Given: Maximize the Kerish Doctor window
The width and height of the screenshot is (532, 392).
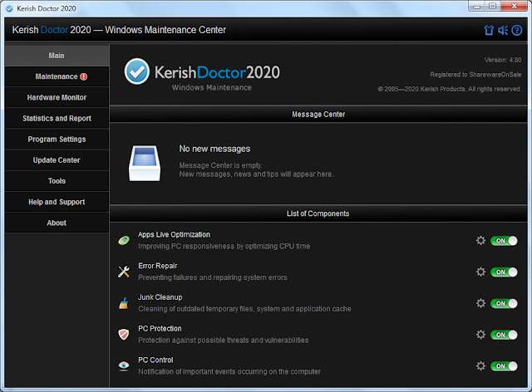Looking at the screenshot, I should point(492,6).
